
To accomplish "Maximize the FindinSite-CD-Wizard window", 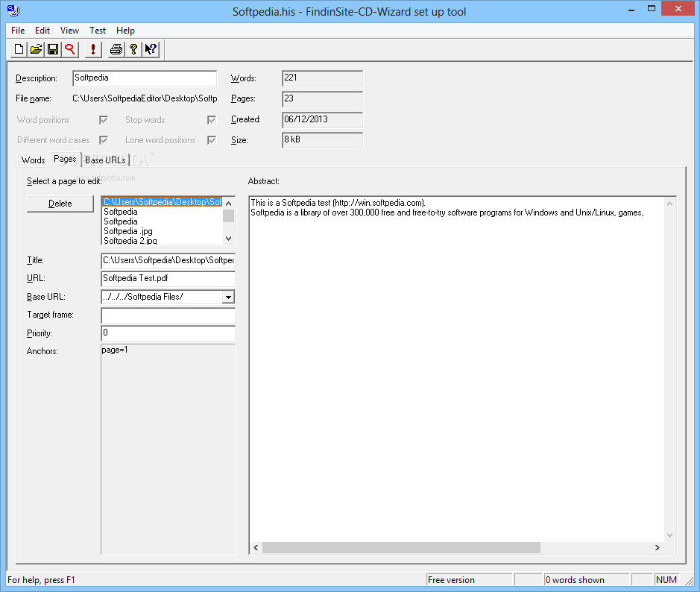I will tap(652, 10).
